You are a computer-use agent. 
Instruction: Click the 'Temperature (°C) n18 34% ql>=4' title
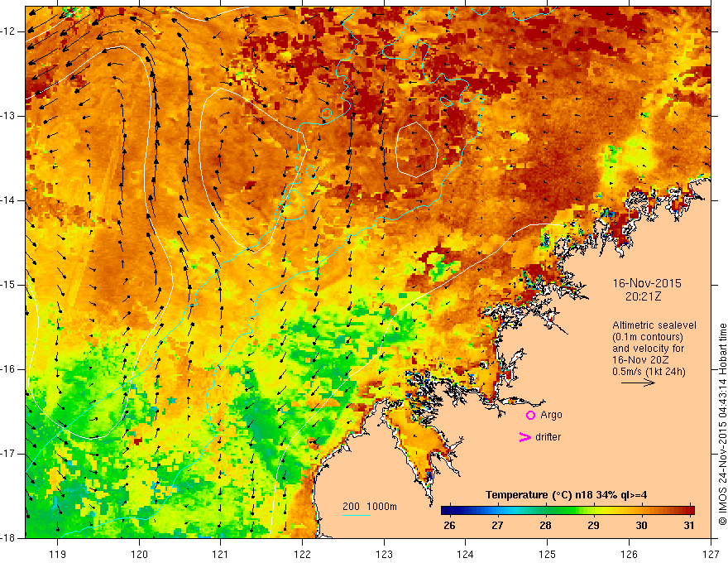pos(566,495)
